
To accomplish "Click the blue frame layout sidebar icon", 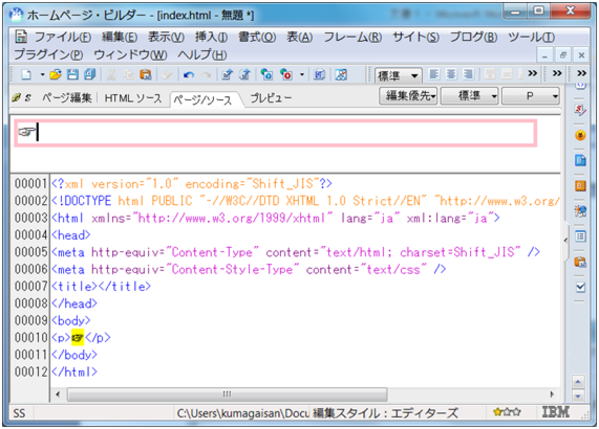I will click(x=580, y=236).
